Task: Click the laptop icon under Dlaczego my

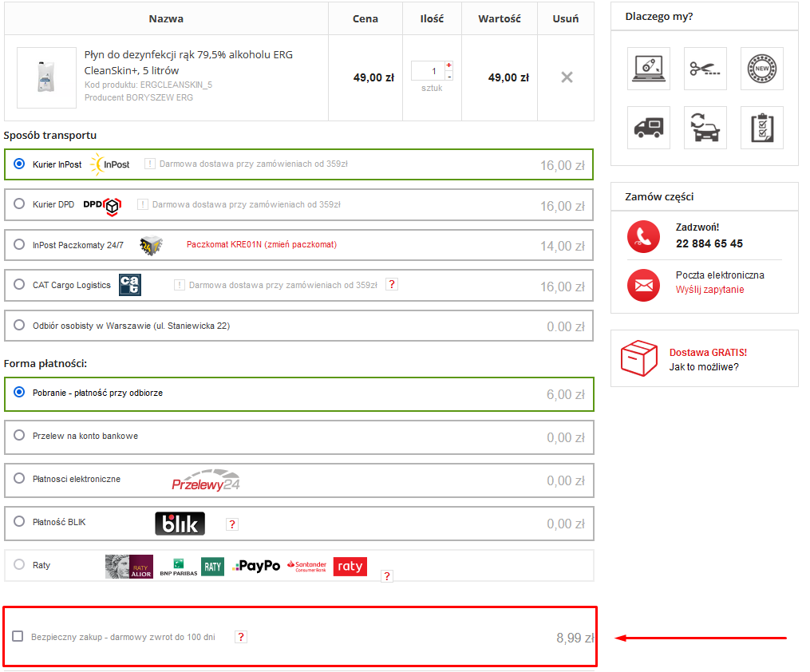Action: coord(648,69)
